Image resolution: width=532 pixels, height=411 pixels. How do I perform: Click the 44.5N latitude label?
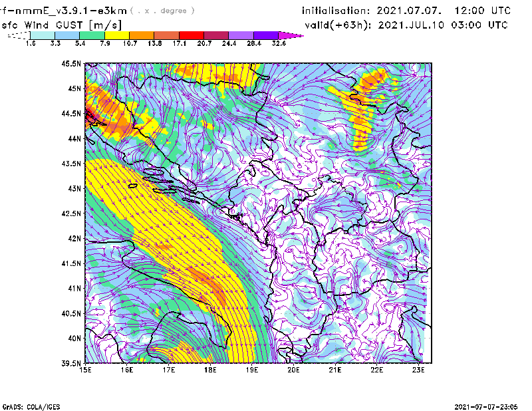[x=71, y=113]
